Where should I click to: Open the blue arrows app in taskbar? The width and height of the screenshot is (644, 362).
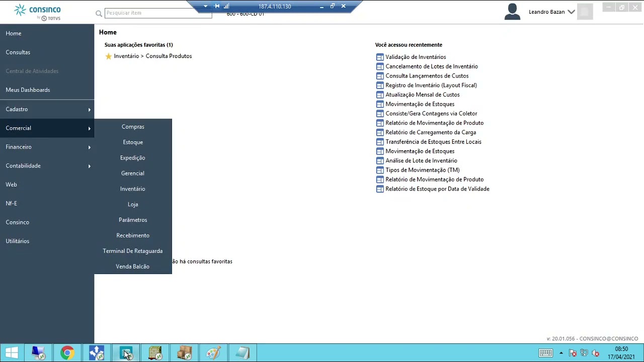[97, 353]
